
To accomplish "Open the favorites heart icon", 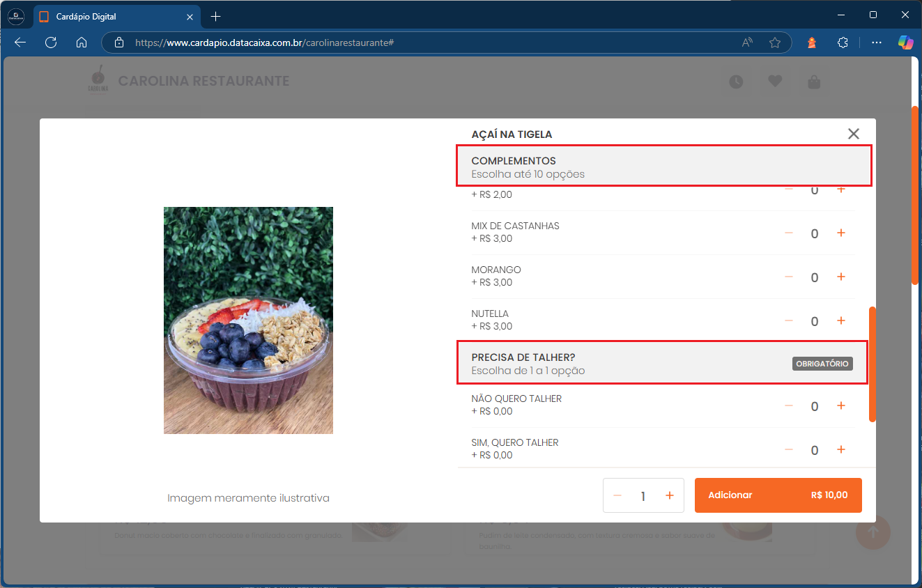I will click(775, 81).
